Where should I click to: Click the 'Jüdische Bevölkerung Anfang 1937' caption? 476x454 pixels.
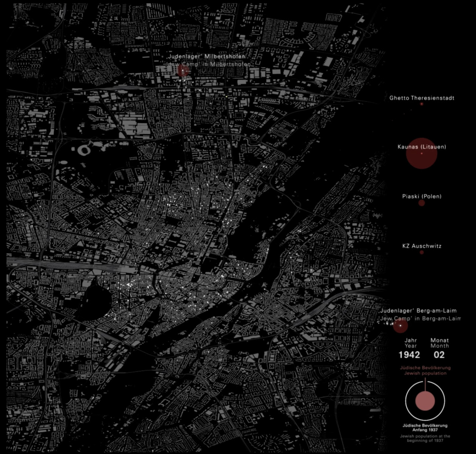(425, 428)
